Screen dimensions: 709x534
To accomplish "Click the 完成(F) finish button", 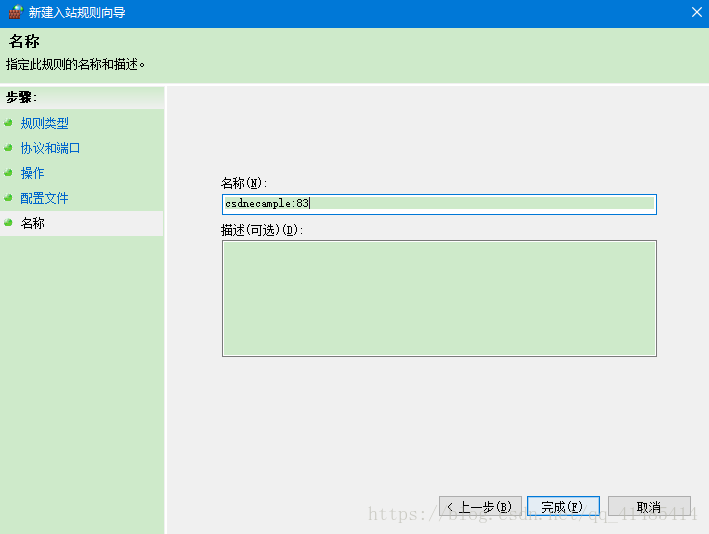I will click(563, 506).
